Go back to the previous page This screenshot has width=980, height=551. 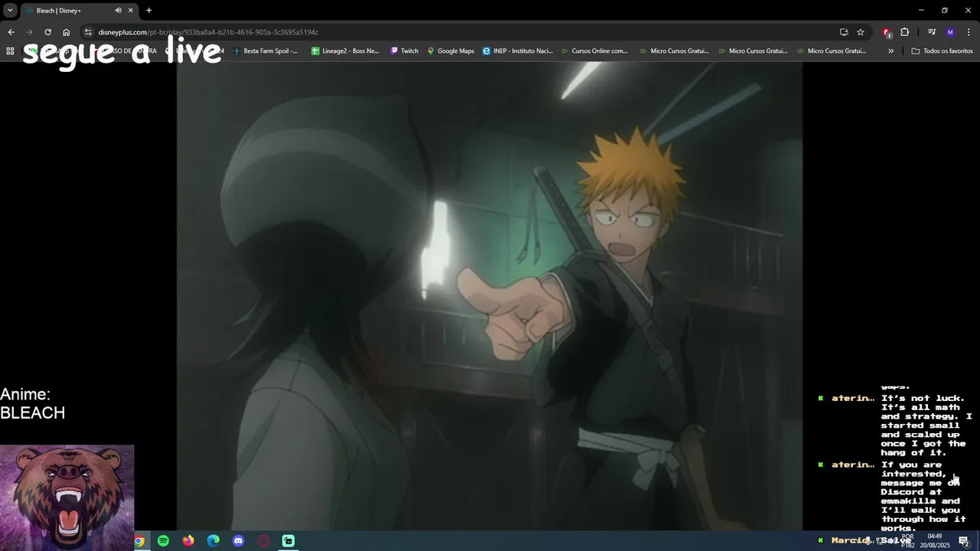click(x=11, y=32)
